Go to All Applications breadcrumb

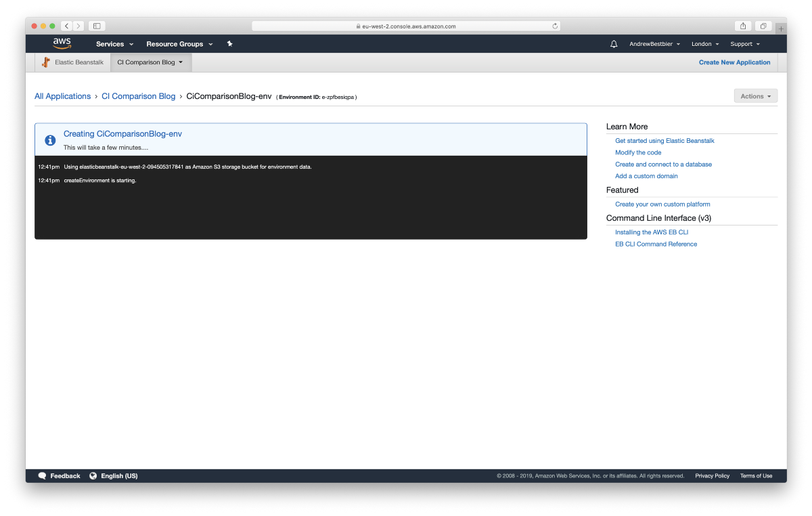62,96
